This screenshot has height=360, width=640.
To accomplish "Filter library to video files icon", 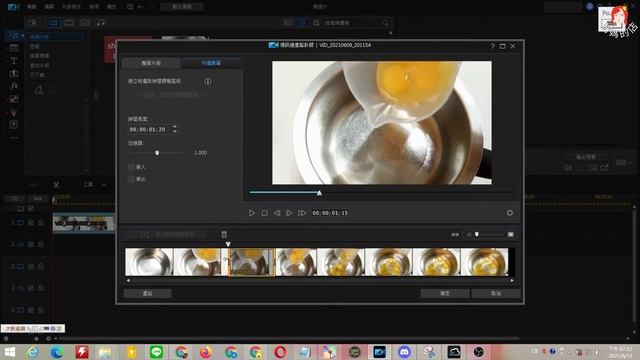I will 69,22.
